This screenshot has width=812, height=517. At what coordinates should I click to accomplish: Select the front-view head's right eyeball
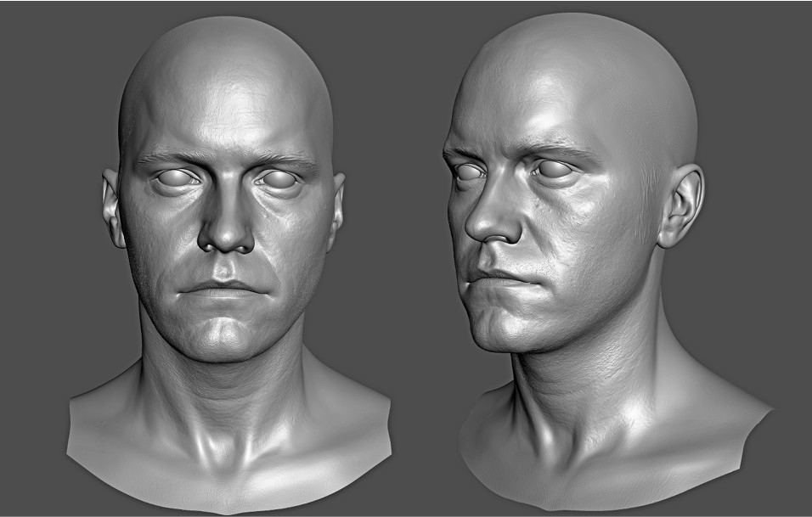(279, 179)
